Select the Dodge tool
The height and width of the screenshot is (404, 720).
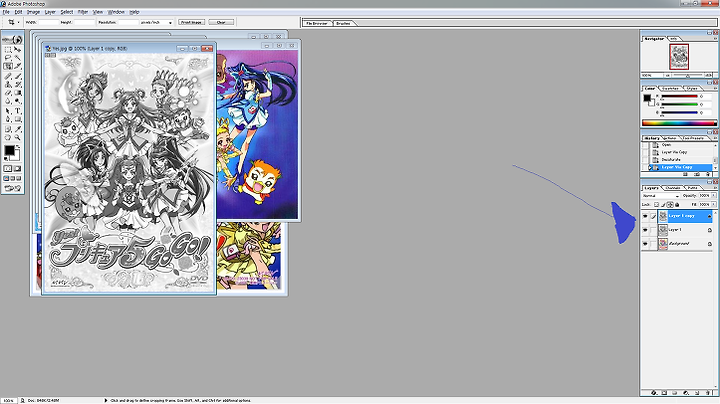point(17,101)
